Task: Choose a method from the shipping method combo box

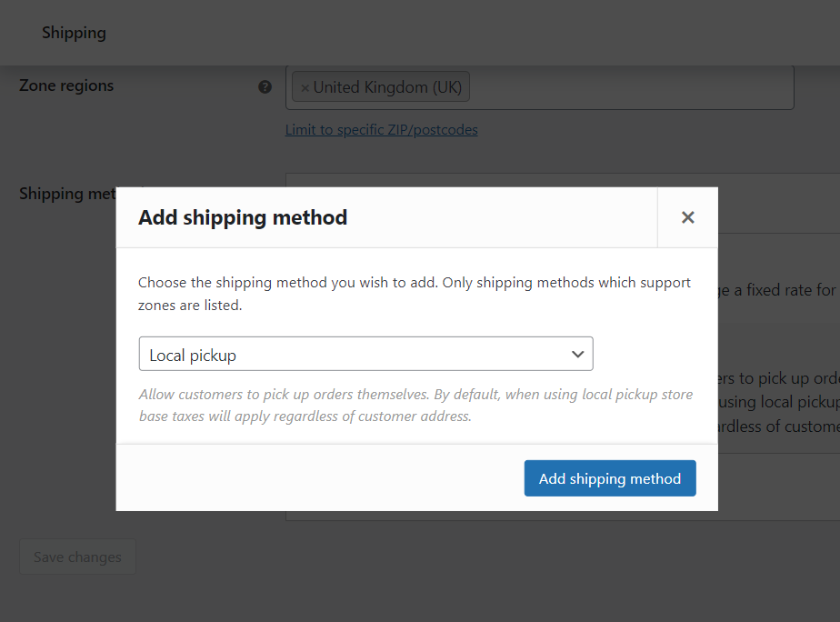Action: click(x=365, y=354)
